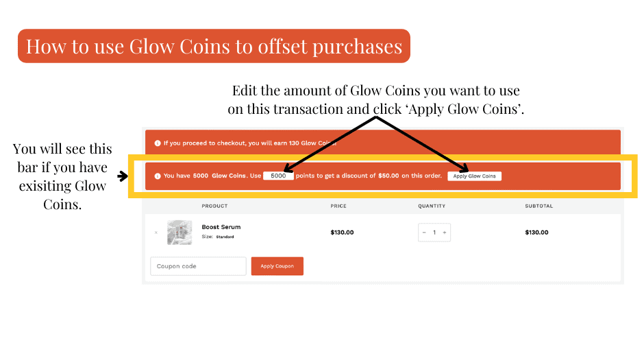Select the quantity value box
644x343 pixels.
(434, 233)
